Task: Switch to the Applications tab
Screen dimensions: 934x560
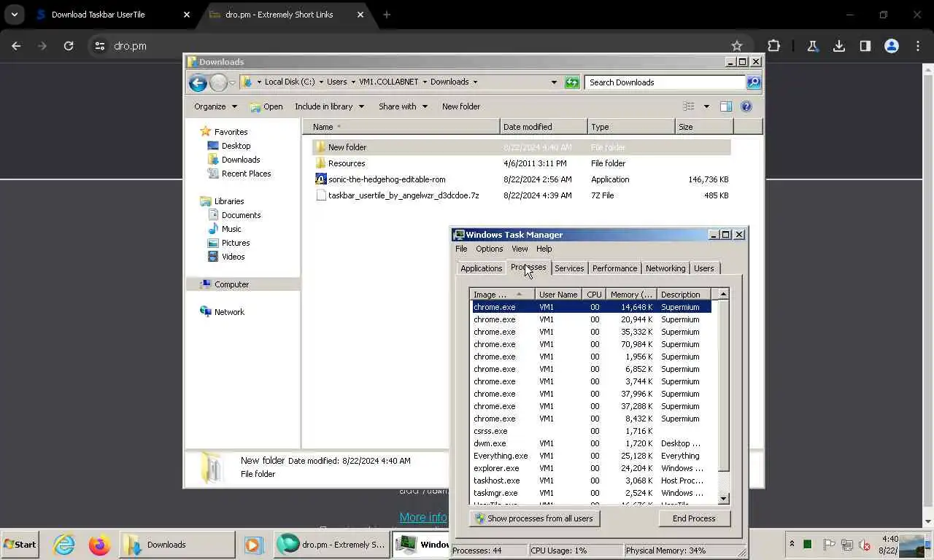Action: pos(481,268)
